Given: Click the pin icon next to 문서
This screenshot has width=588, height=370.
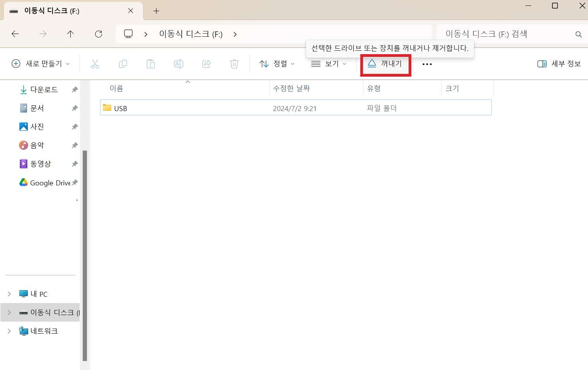Looking at the screenshot, I should 75,108.
